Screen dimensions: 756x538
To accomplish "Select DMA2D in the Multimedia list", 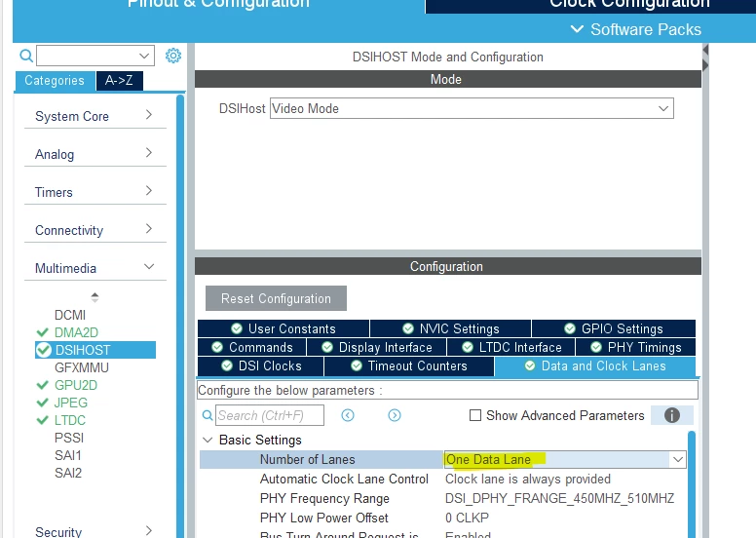I will [x=76, y=332].
